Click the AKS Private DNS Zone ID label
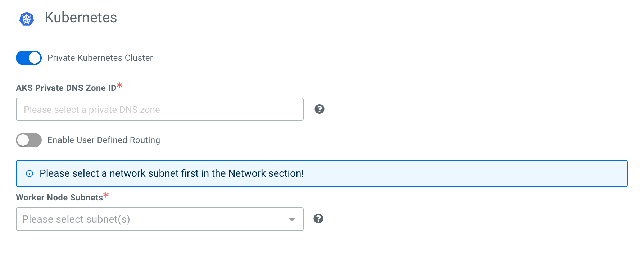 (x=66, y=88)
